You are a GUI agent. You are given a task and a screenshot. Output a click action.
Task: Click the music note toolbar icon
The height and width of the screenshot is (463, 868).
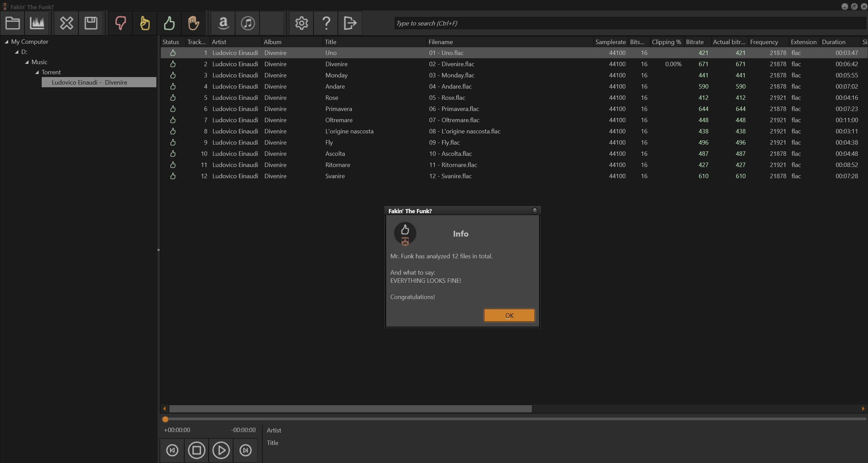point(248,23)
